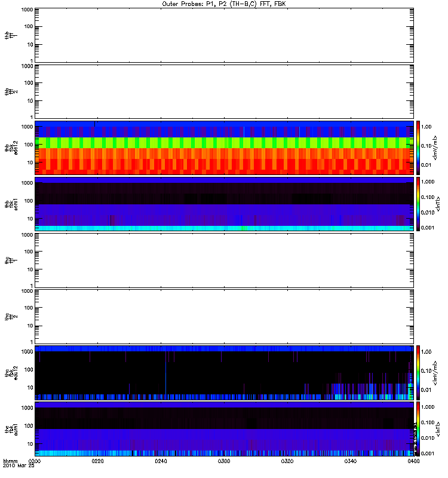This screenshot has width=448, height=478.
Task: Click the 'thc fbk scm1' y-axis title
Action: point(11,429)
